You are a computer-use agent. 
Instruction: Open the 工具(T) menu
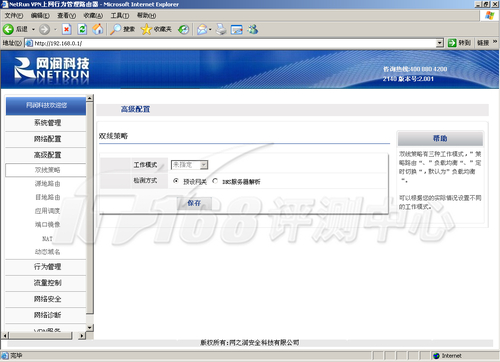tap(120, 16)
